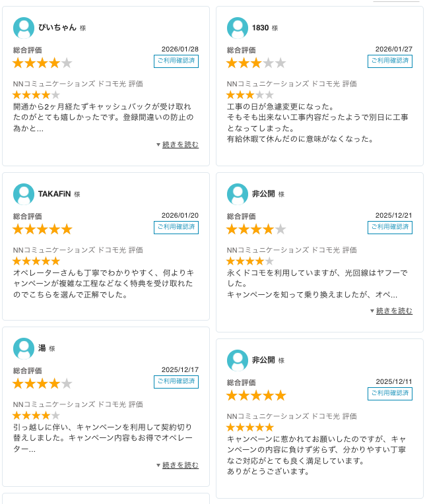The width and height of the screenshot is (427, 504).
Task: Click ご利用確認済 badge on TAKAFiN's review
Action: [176, 228]
